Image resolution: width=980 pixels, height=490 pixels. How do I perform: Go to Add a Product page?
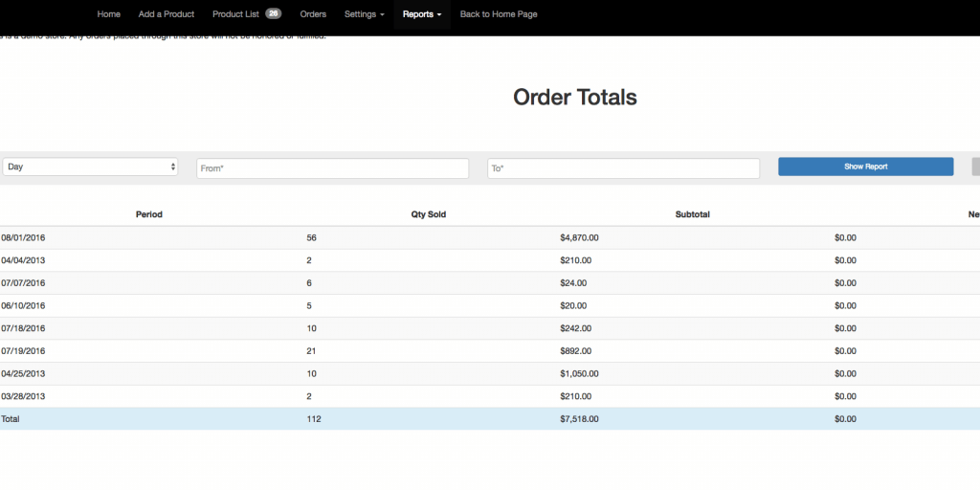tap(167, 14)
